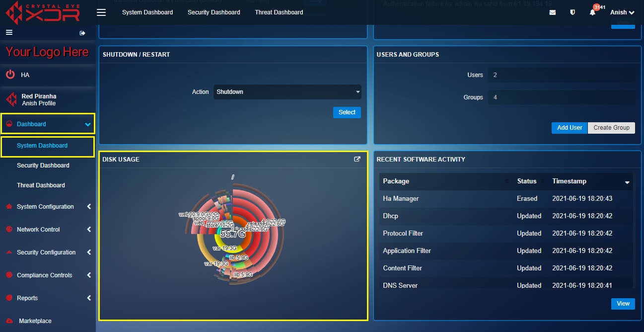644x332 pixels.
Task: Open the mail envelope icon
Action: [x=553, y=12]
